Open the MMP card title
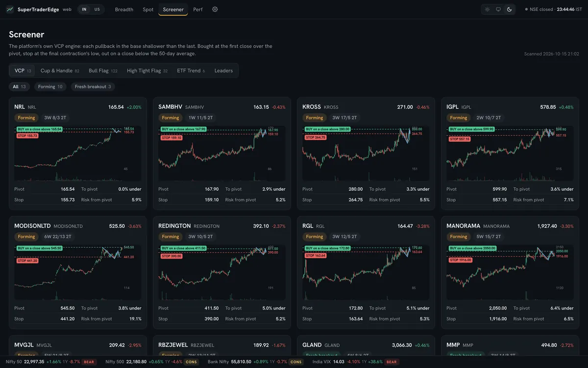This screenshot has width=588, height=368. [x=453, y=345]
